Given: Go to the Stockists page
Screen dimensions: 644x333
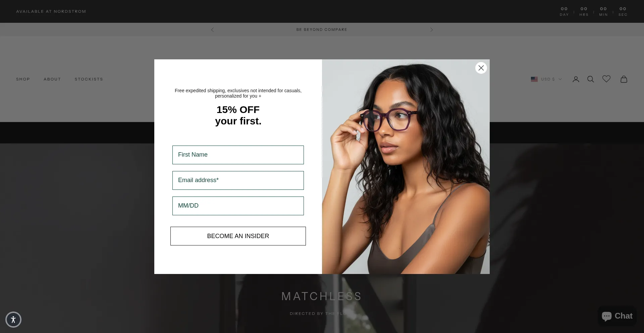Looking at the screenshot, I should [89, 79].
